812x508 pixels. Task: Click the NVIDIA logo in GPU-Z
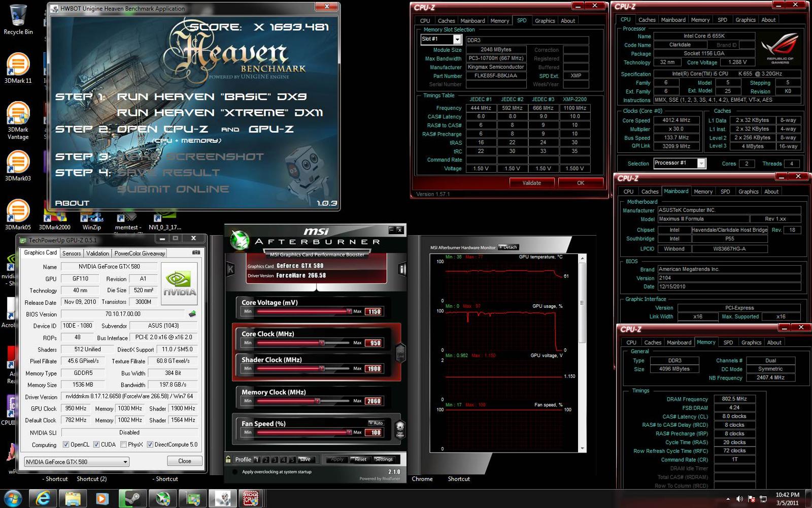[180, 283]
